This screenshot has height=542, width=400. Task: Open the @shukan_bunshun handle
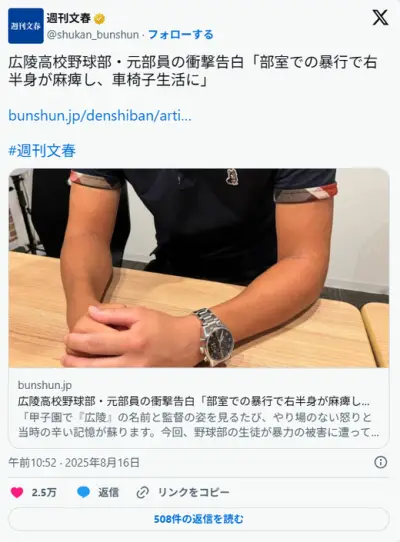tap(93, 35)
